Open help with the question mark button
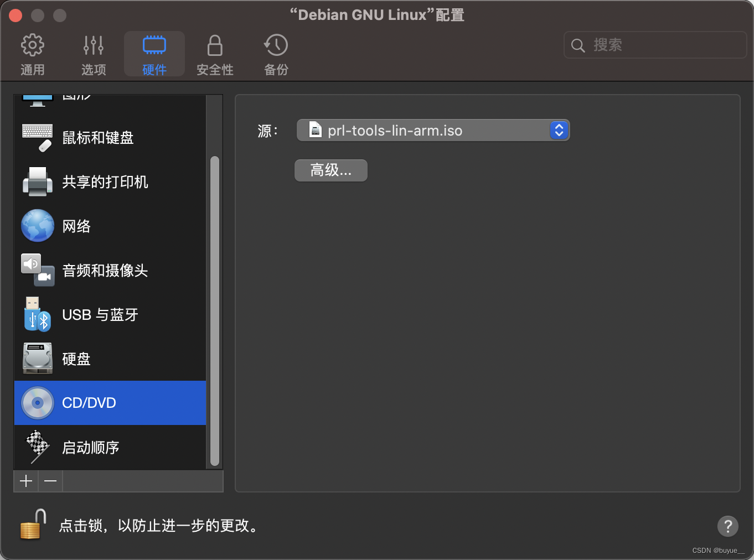Image resolution: width=754 pixels, height=560 pixels. pyautogui.click(x=728, y=526)
